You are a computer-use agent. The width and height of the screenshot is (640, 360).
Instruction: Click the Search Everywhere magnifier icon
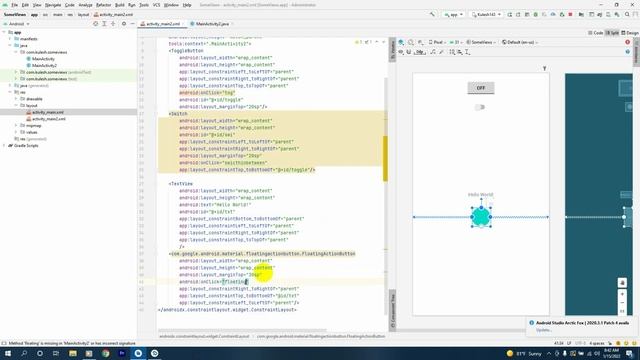[x=627, y=14]
